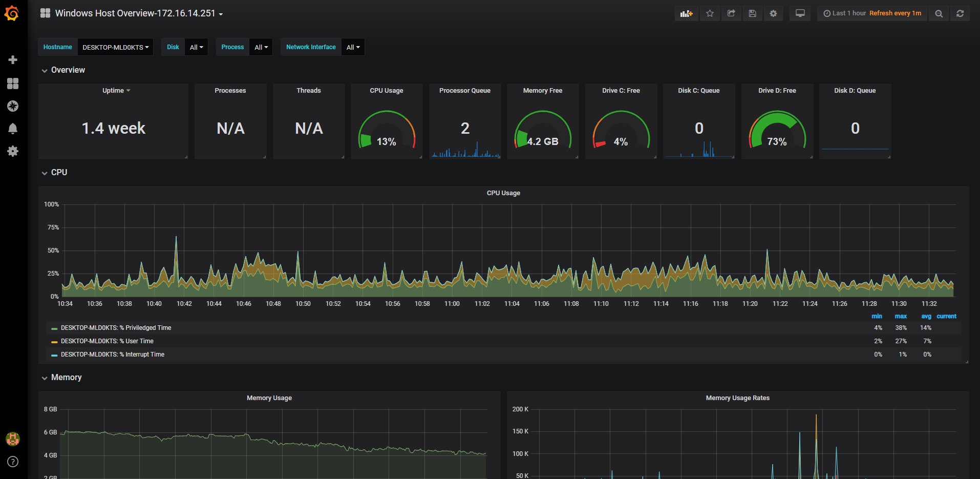Open the time range picker Last 1 hour
This screenshot has height=479, width=980.
pyautogui.click(x=872, y=14)
